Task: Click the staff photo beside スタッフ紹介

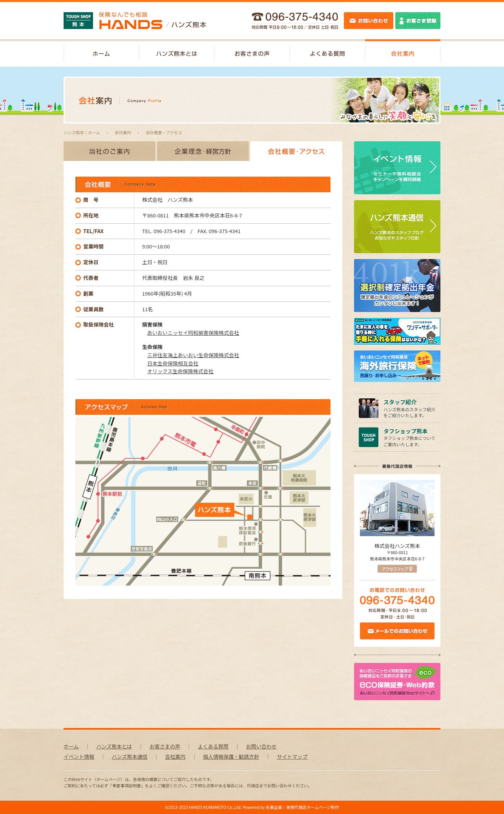Action: coord(369,408)
